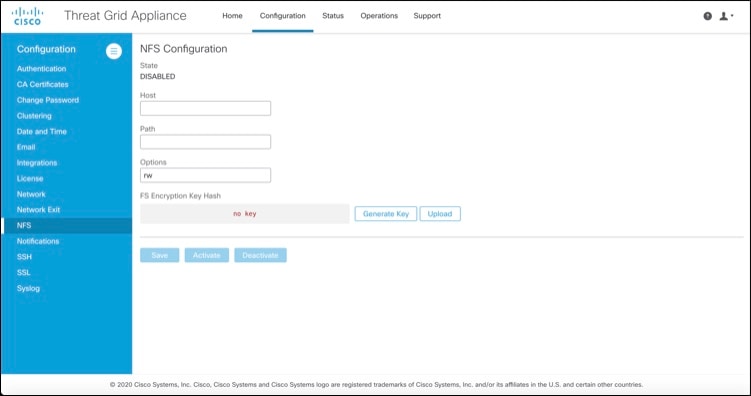The width and height of the screenshot is (751, 396).
Task: Click the Upload key button
Action: click(440, 214)
